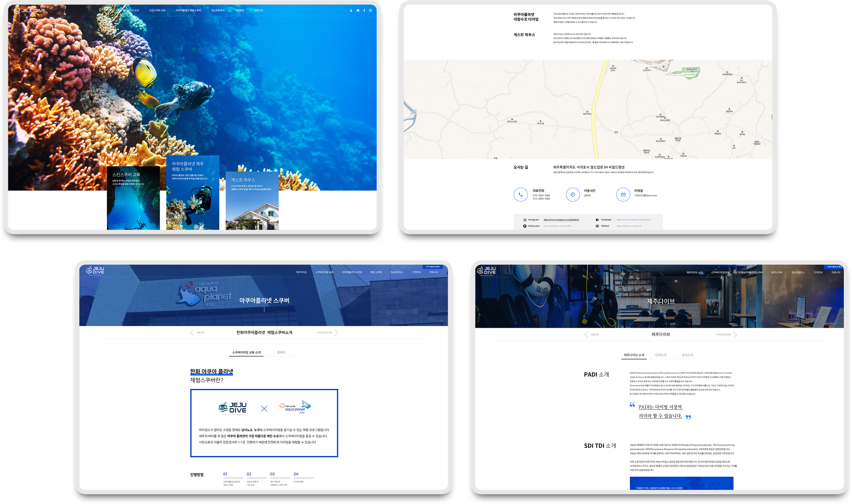Click the 아쿠아플라넷 대형수조 다이빙 heading
The width and height of the screenshot is (852, 504).
pos(526,17)
